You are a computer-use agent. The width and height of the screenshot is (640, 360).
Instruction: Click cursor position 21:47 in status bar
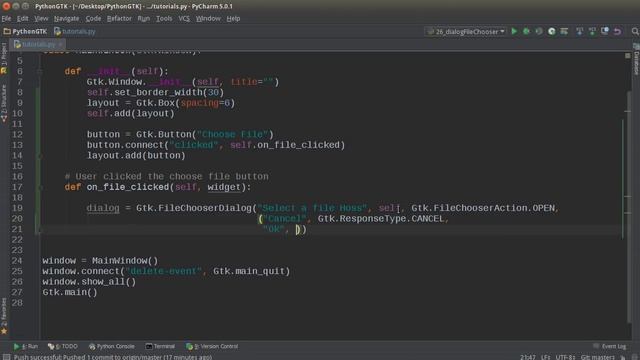point(527,357)
